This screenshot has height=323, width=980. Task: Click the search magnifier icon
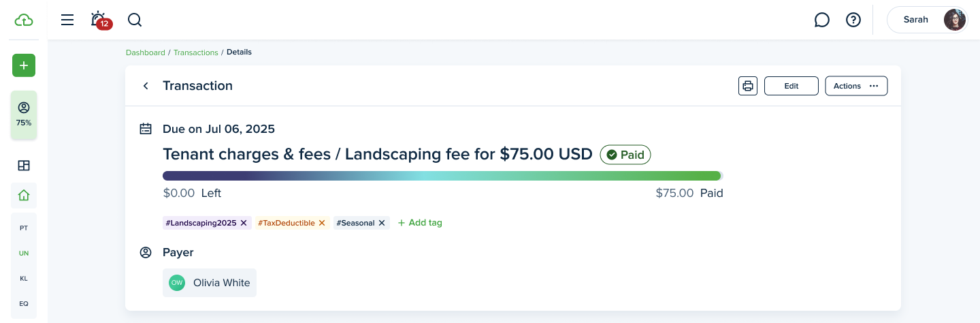click(135, 20)
